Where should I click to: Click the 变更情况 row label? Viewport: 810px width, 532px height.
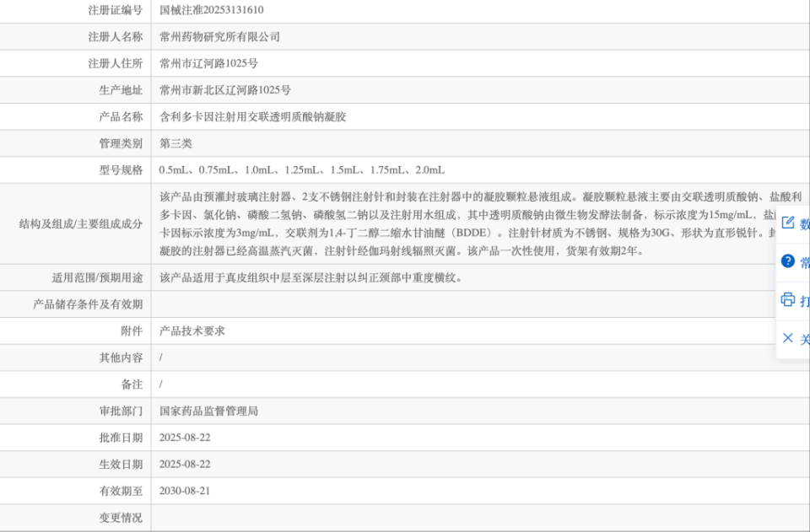click(x=121, y=518)
